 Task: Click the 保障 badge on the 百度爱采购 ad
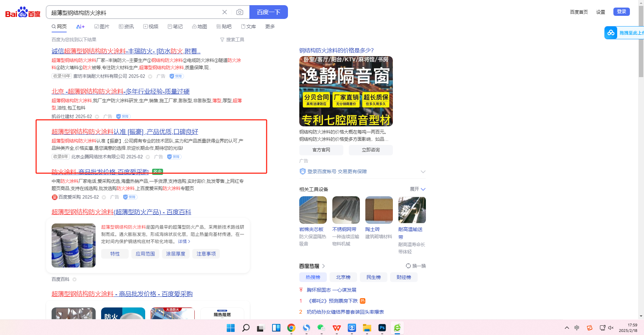130,197
